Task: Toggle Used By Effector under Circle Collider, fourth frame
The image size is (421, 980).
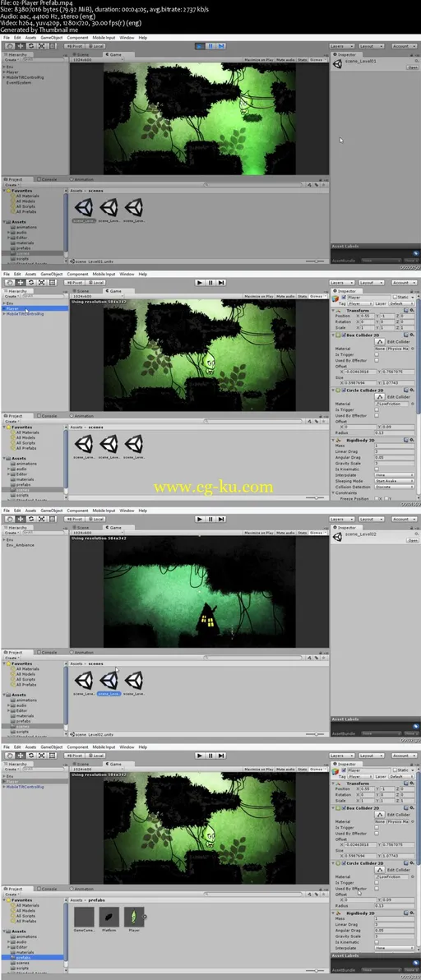Action: pos(377,888)
